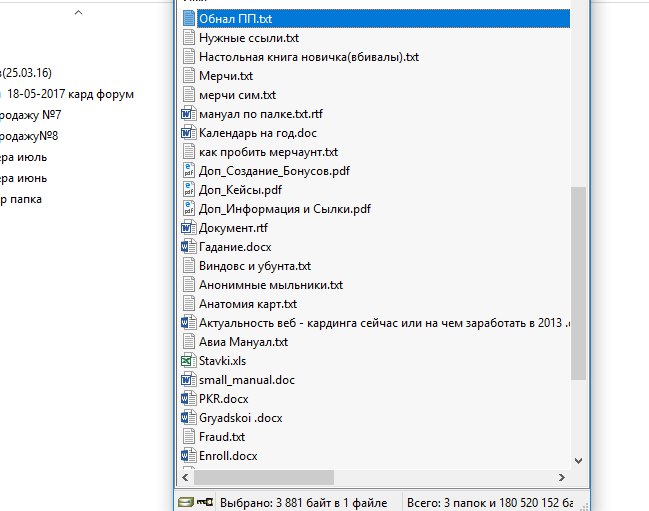
Task: Click the horizontal scrollbar left arrow
Action: pyautogui.click(x=188, y=477)
